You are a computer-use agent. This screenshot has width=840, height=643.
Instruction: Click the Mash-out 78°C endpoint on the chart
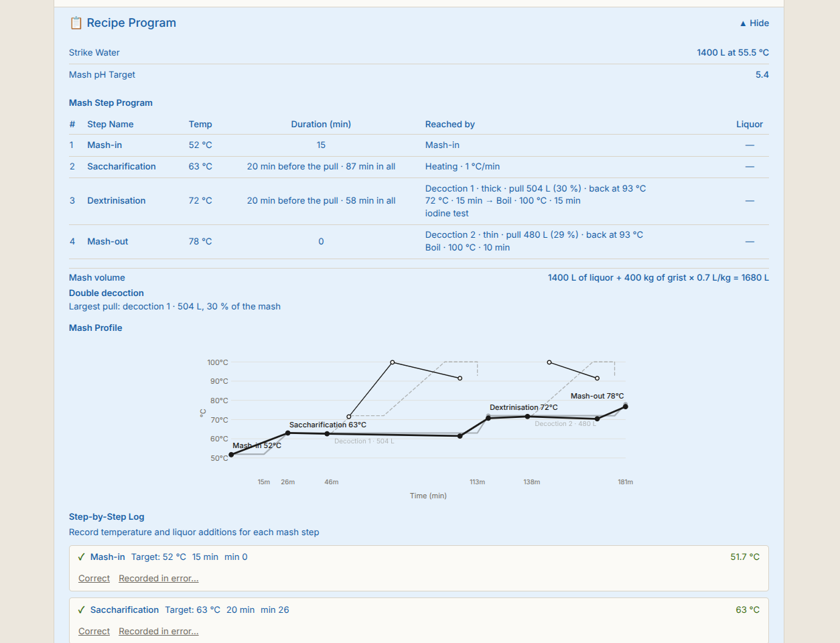(626, 407)
